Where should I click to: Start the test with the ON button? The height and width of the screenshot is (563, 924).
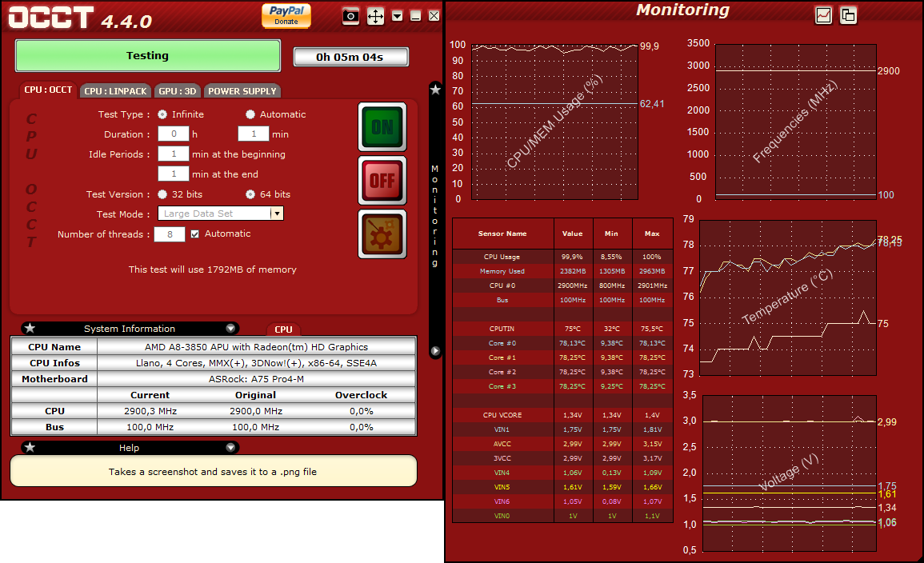(382, 127)
